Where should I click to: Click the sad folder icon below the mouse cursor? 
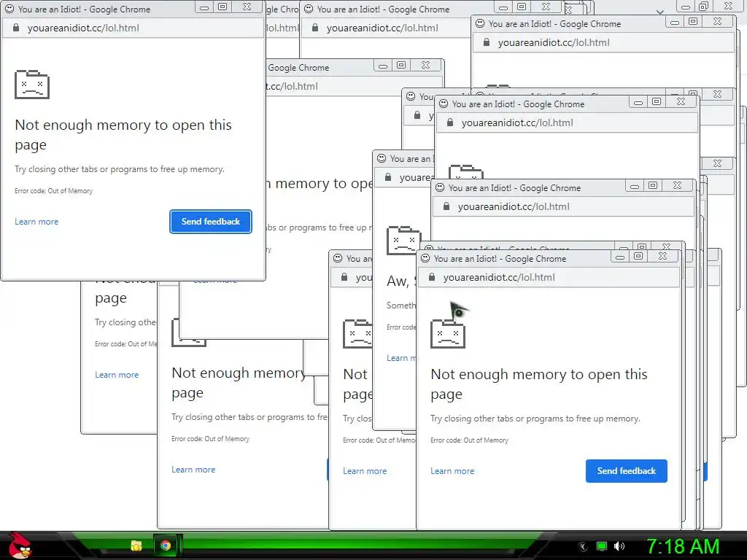[x=448, y=334]
